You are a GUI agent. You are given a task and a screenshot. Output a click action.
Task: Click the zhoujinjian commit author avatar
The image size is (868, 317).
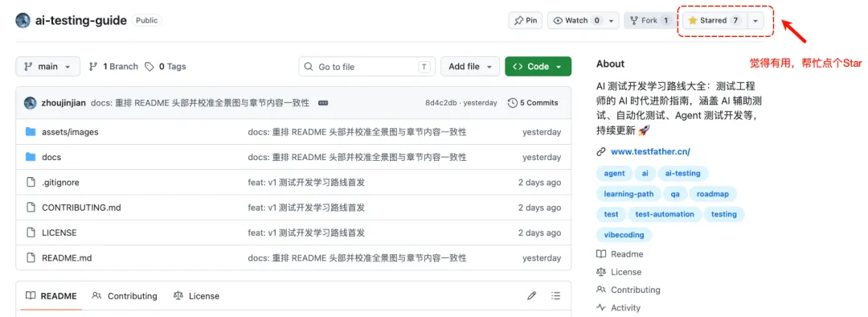coord(30,102)
